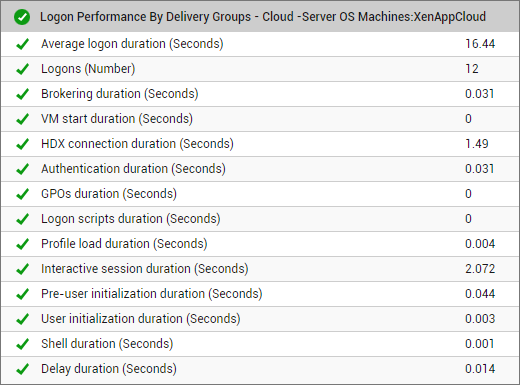Viewport: 520px width, 385px height.
Task: Select the User initialization duration label
Action: (140, 319)
